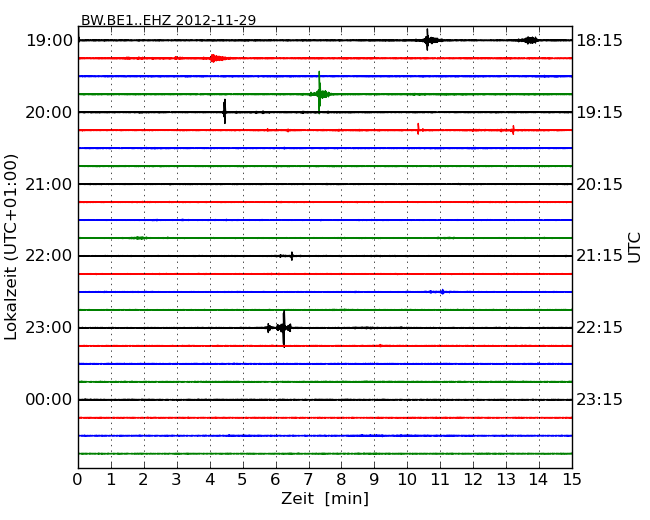Screen dimensions: 650x520
Task: Click x-axis tick label 14
Action: [538, 479]
